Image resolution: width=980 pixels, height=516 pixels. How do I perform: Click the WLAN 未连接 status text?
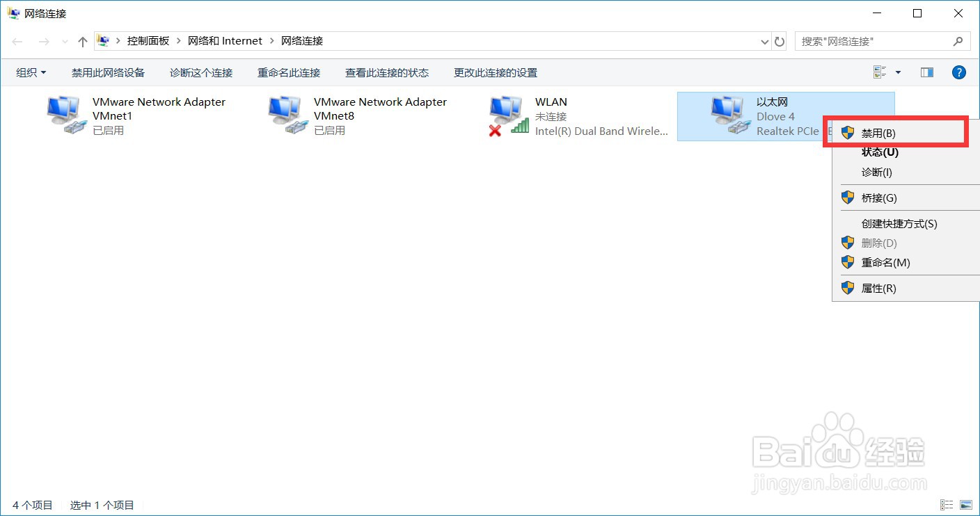(551, 116)
